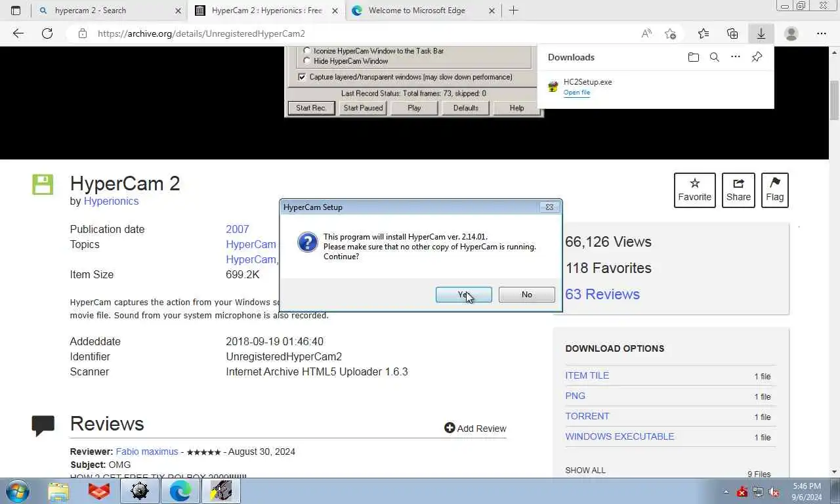Open the browser profile icon

[x=791, y=33]
